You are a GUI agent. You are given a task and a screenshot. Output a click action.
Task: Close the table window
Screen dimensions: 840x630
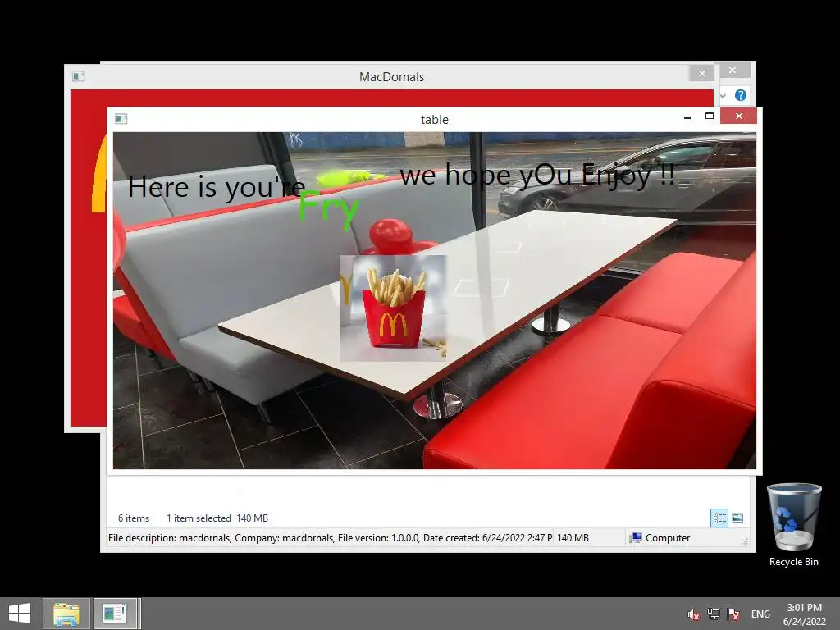(739, 116)
